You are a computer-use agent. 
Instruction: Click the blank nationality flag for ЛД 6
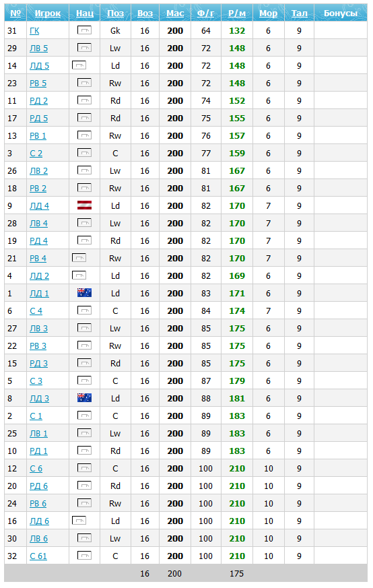click(x=79, y=521)
